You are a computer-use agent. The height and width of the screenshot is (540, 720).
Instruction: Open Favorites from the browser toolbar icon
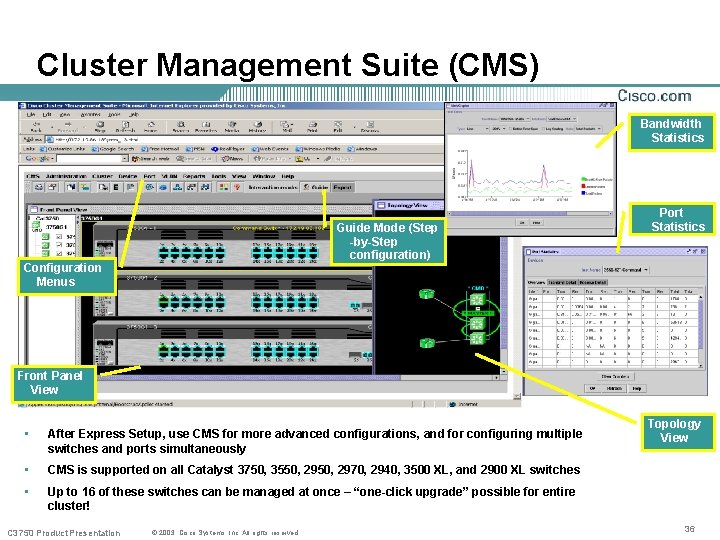pyautogui.click(x=206, y=127)
